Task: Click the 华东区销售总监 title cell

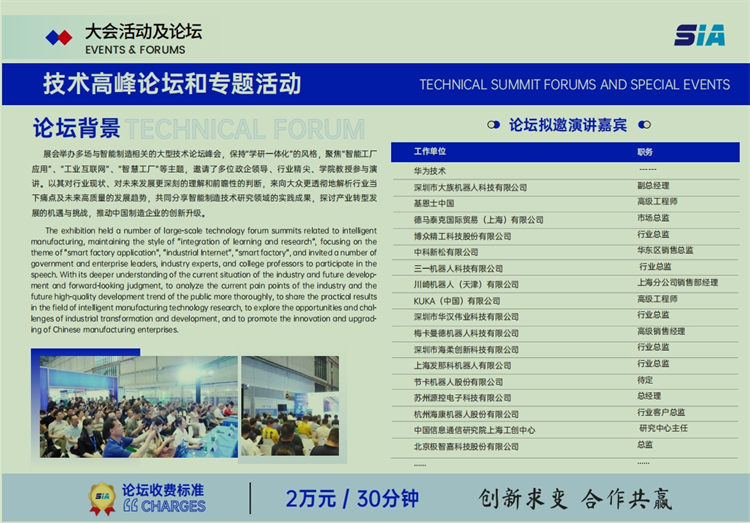Action: 665,250
